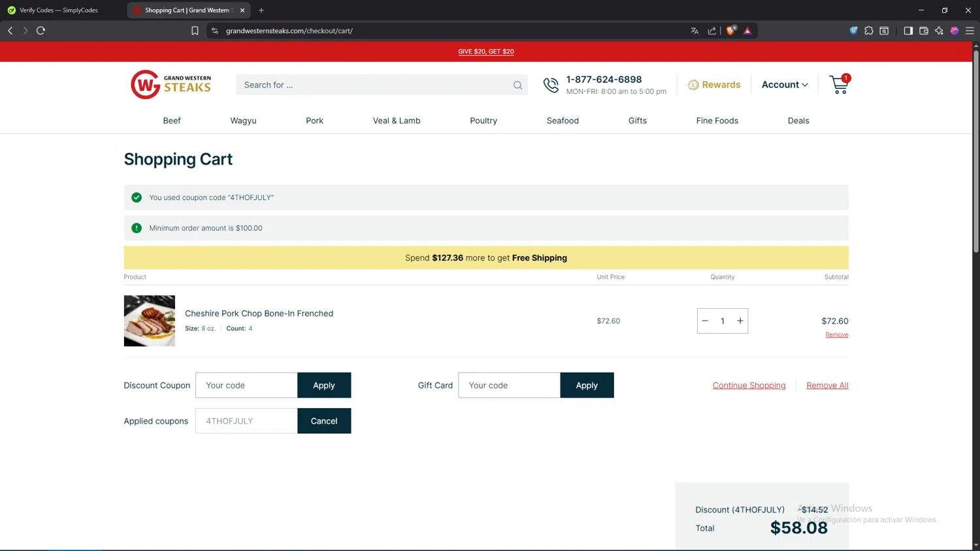Open a new browser tab
This screenshot has height=551, width=980.
pos(261,10)
